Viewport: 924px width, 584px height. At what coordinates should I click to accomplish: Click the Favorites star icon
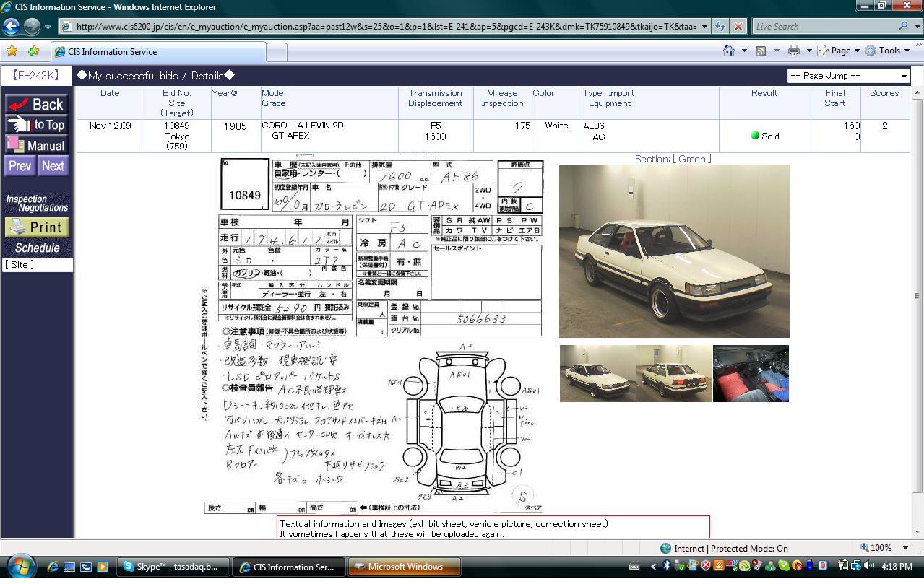click(12, 51)
